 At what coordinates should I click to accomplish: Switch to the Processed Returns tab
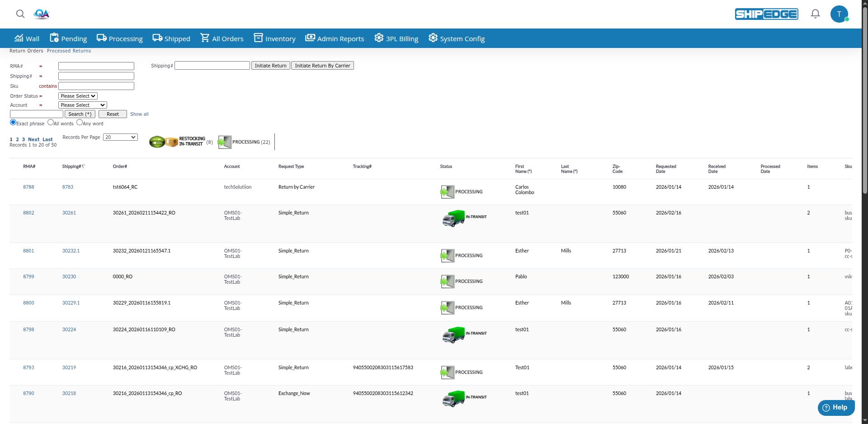(x=69, y=51)
